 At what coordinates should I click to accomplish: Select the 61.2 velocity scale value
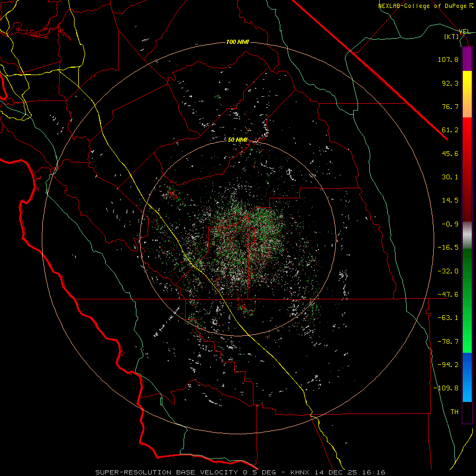pos(450,130)
